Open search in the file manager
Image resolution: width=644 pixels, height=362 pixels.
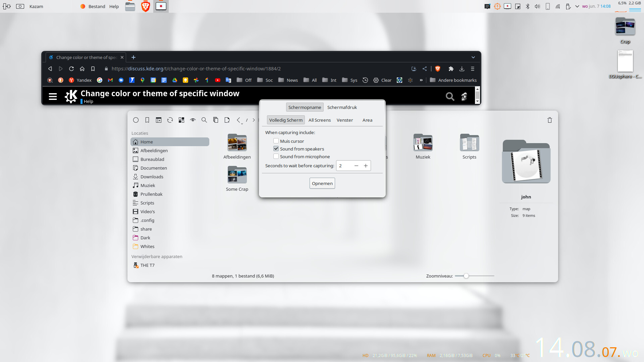click(x=204, y=120)
